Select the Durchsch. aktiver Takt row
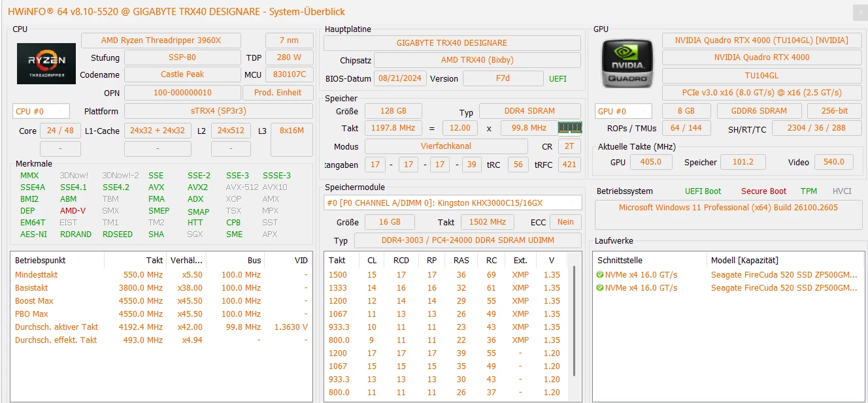This screenshot has width=868, height=403. (161, 327)
